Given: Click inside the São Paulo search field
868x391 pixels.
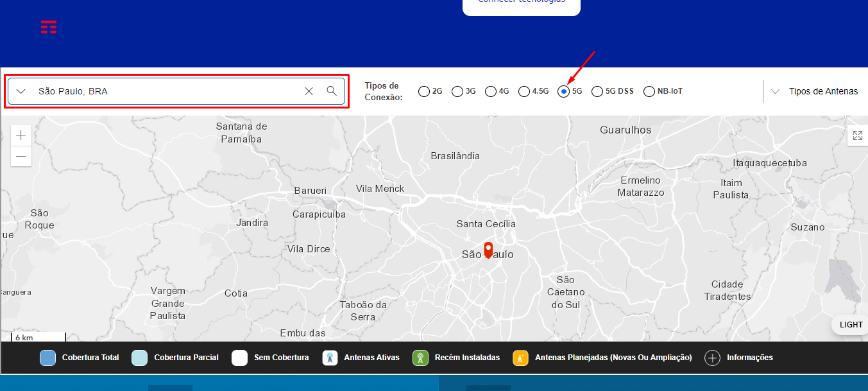Looking at the screenshot, I should coord(167,91).
